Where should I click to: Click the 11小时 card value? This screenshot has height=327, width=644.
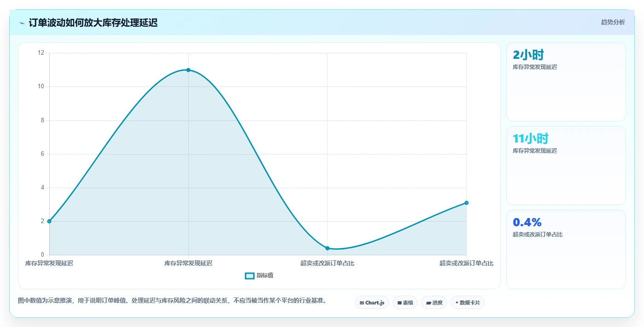pos(530,138)
